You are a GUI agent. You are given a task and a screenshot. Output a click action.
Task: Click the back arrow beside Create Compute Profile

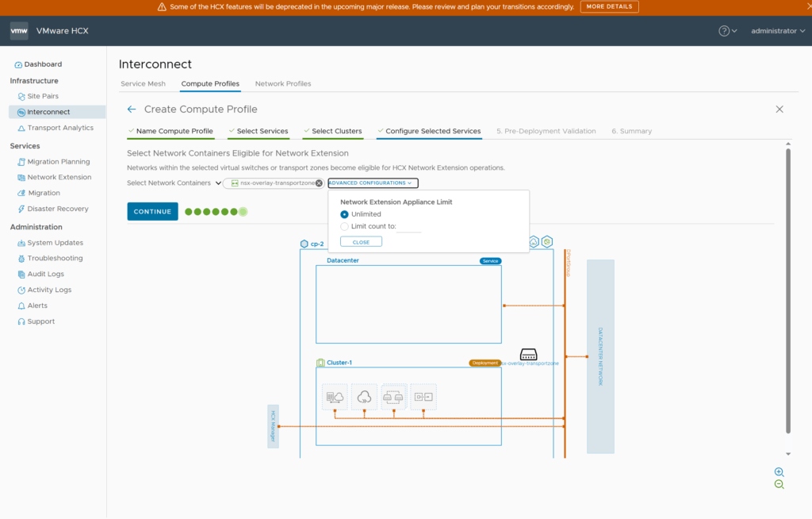(132, 110)
